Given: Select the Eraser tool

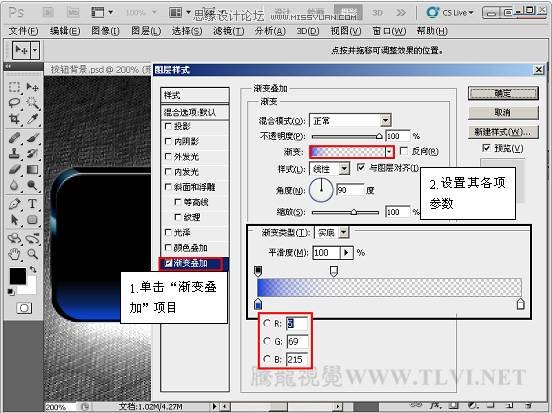Looking at the screenshot, I should pos(14,169).
